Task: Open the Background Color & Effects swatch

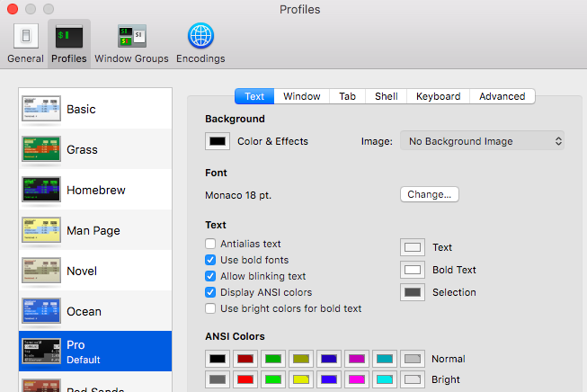Action: click(x=218, y=141)
